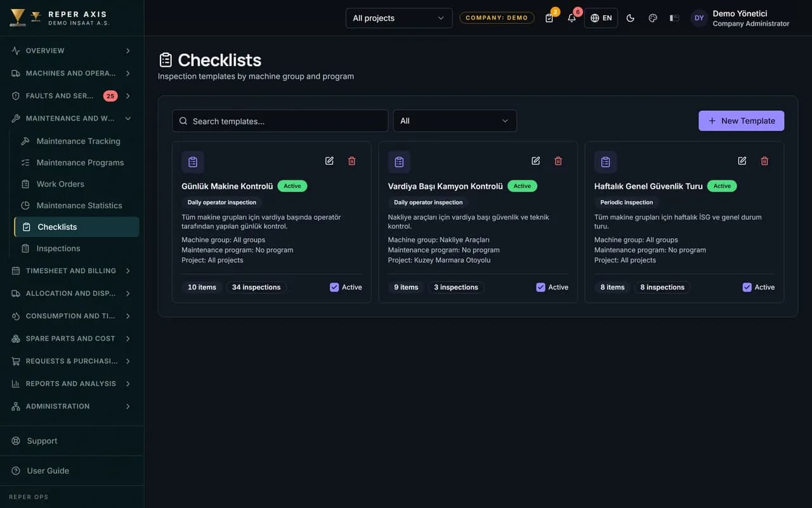The height and width of the screenshot is (508, 812).
Task: Click the clipboard icon on Vardiya Başı Kamyon card
Action: click(399, 162)
